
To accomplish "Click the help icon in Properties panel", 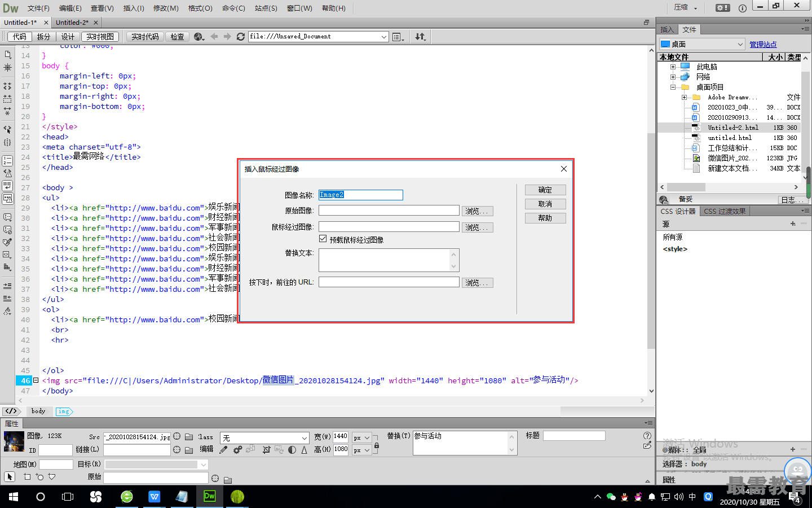I will [x=647, y=436].
